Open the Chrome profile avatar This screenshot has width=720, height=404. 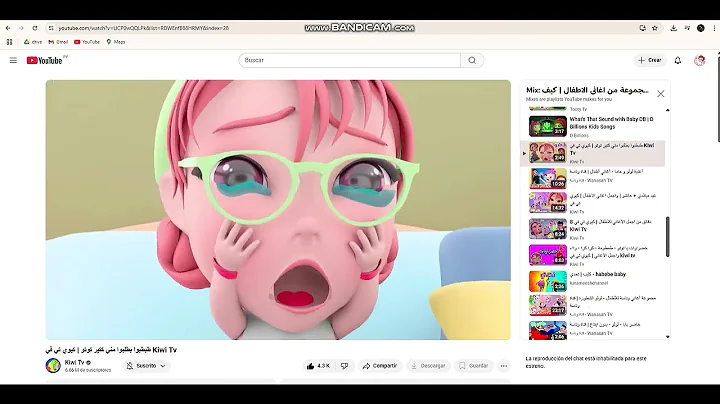(x=701, y=28)
